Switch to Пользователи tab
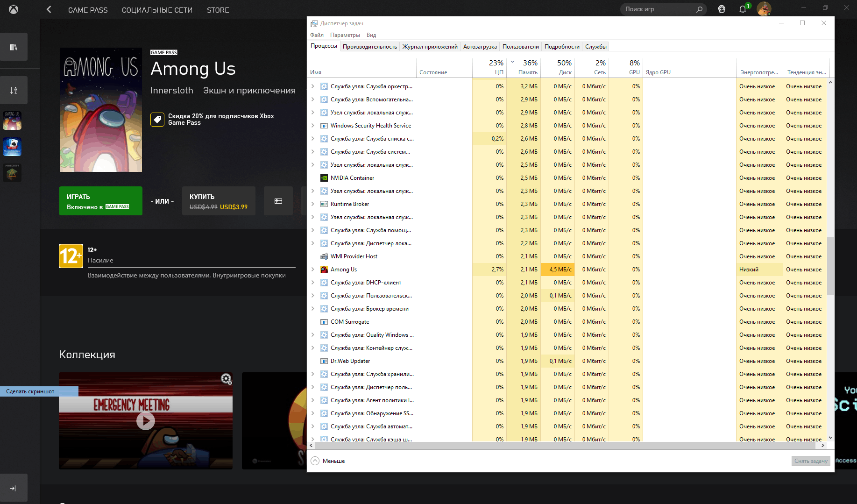This screenshot has height=504, width=857. [521, 47]
